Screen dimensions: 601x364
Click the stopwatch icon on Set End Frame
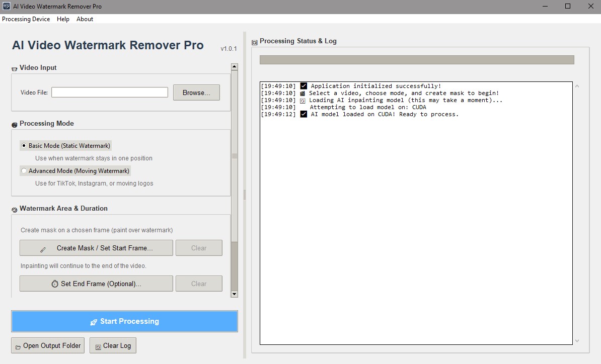tap(55, 284)
